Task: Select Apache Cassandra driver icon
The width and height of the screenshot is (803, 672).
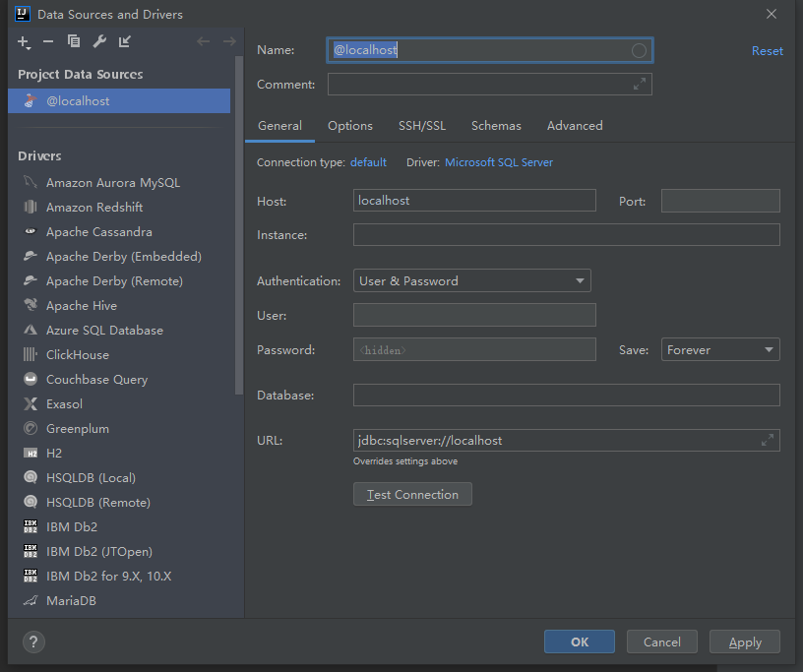Action: (x=31, y=231)
